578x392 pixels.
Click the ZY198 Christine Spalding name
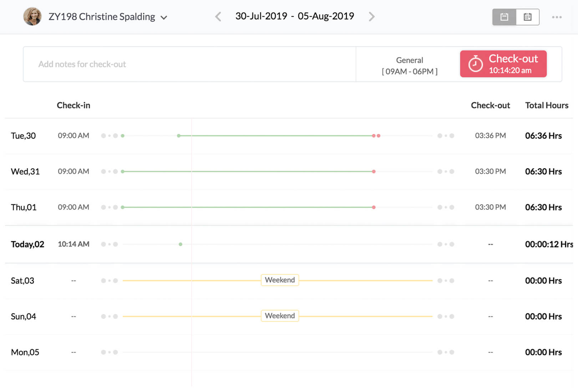click(x=102, y=17)
